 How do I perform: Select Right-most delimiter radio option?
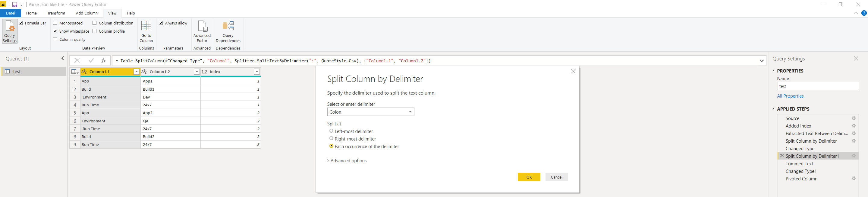[x=331, y=139]
